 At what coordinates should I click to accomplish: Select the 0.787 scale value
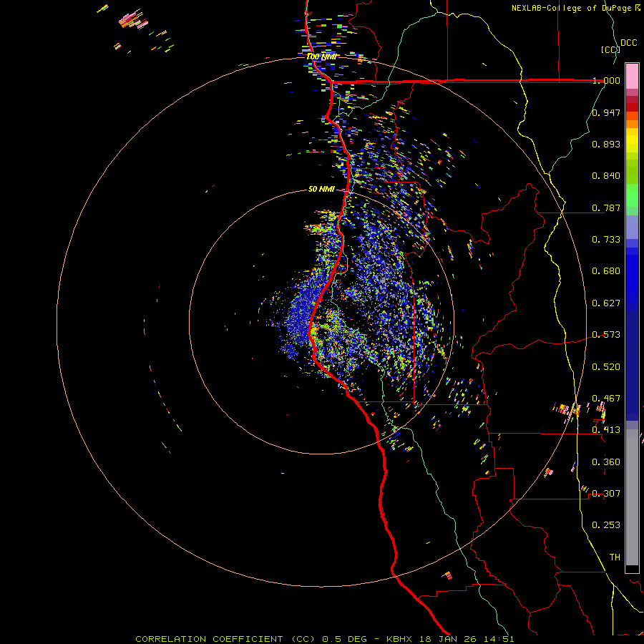pyautogui.click(x=606, y=208)
